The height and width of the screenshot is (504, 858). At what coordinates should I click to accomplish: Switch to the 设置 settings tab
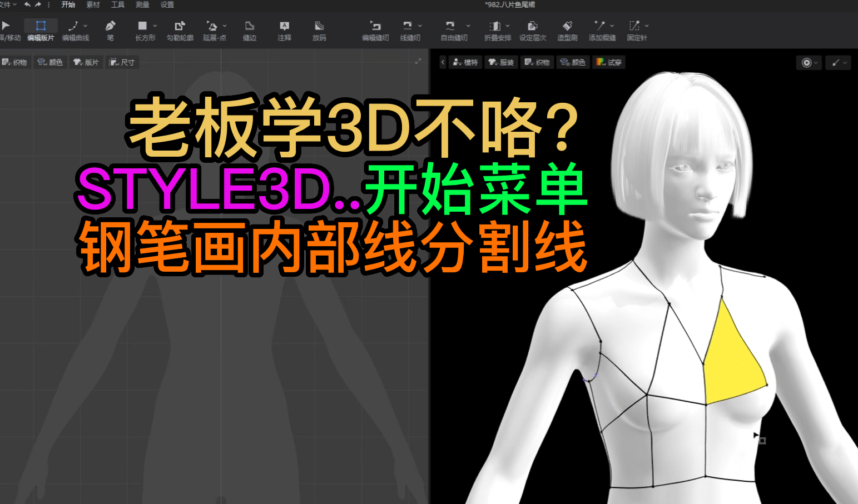click(x=167, y=4)
